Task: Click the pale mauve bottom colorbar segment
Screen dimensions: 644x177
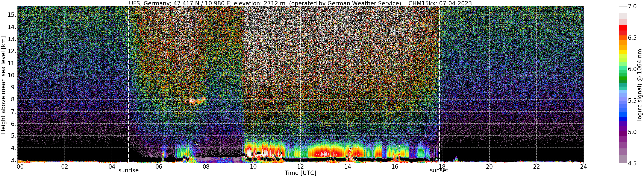Action: pos(623,159)
